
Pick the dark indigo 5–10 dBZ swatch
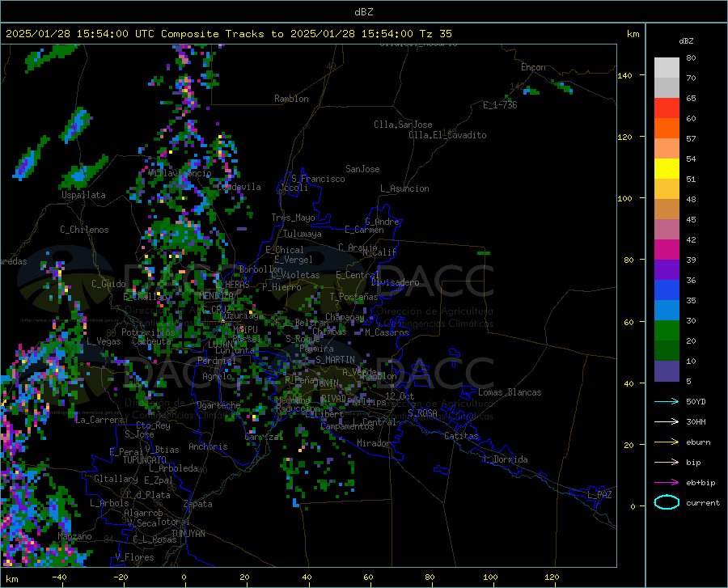[x=667, y=371]
